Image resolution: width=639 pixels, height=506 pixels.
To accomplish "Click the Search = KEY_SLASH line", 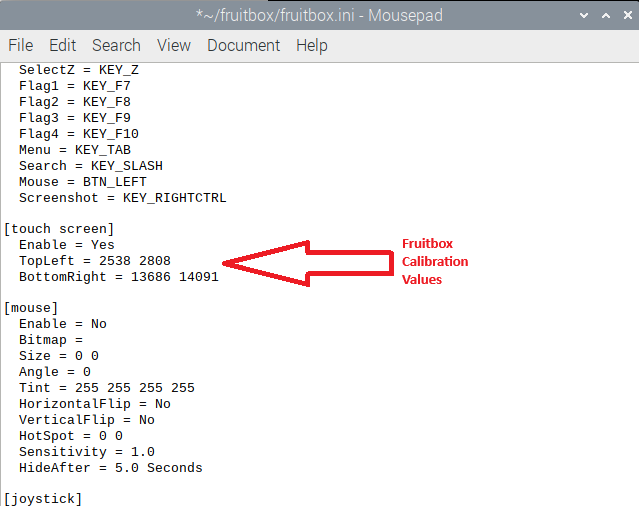I will 90,166.
